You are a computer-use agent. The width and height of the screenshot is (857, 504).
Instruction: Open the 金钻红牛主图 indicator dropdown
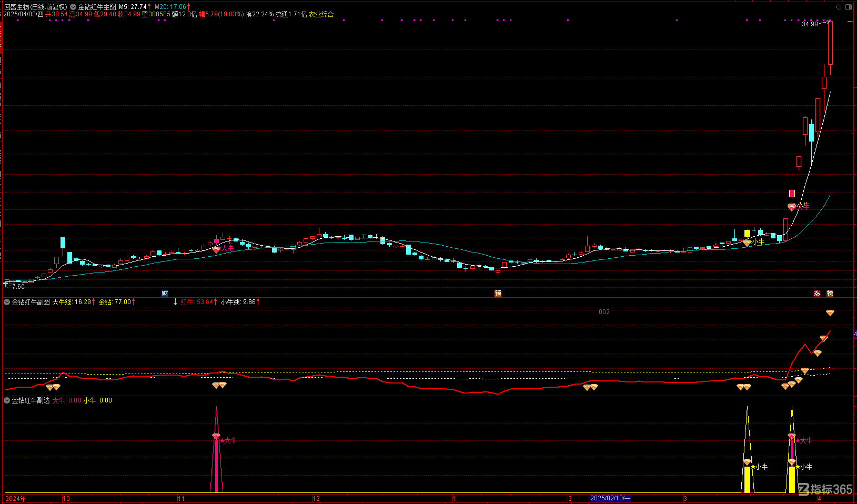73,7
